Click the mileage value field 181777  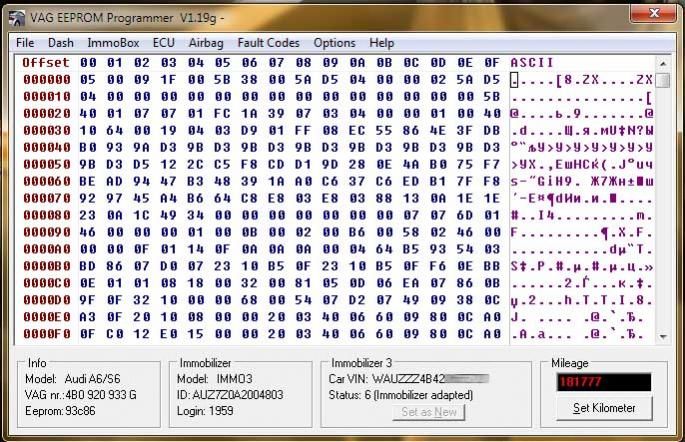(604, 382)
